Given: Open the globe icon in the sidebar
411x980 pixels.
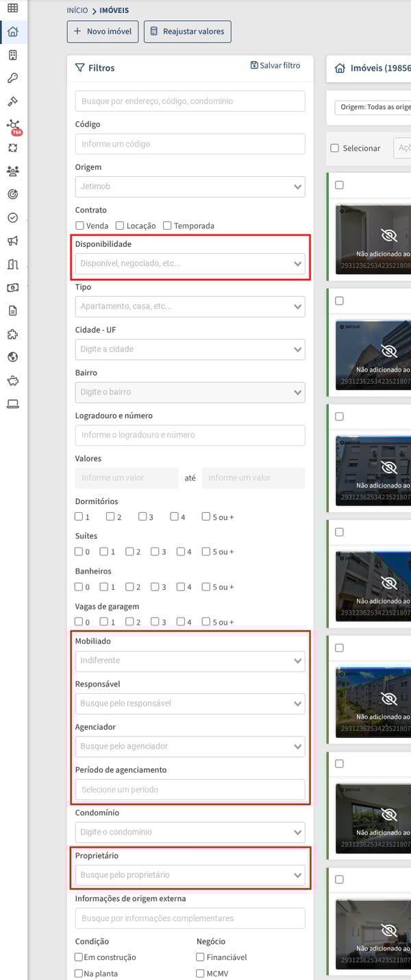Looking at the screenshot, I should pyautogui.click(x=12, y=357).
